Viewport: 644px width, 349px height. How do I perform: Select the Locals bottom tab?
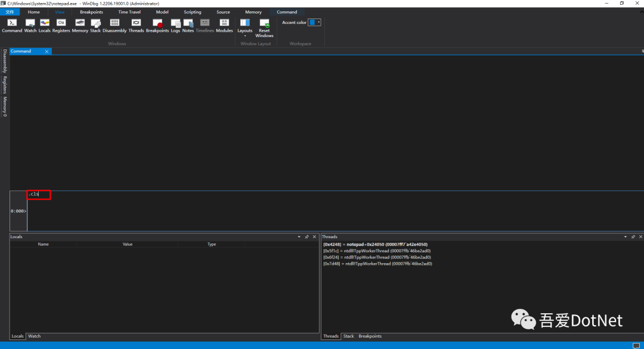click(18, 336)
